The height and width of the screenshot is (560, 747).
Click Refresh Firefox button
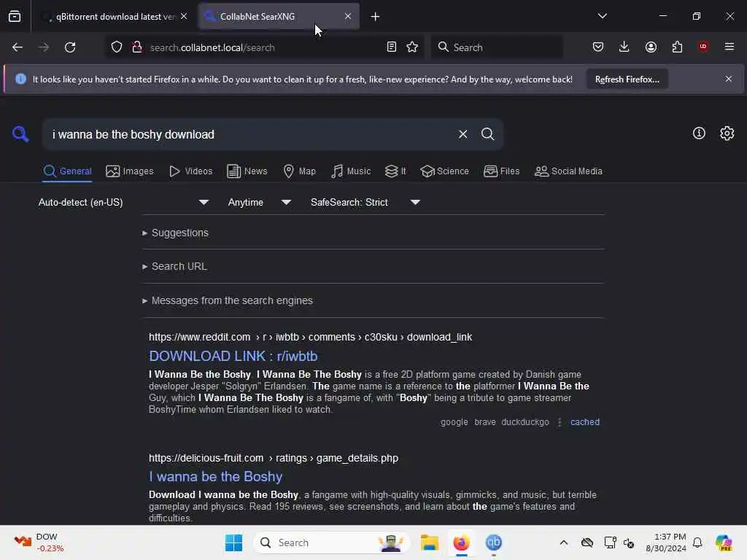[x=627, y=79]
